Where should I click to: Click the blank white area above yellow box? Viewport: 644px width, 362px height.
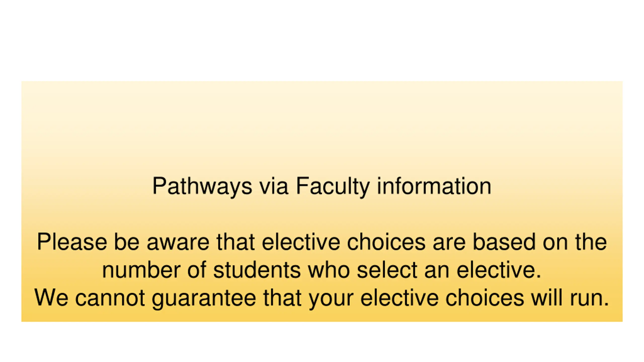click(322, 40)
